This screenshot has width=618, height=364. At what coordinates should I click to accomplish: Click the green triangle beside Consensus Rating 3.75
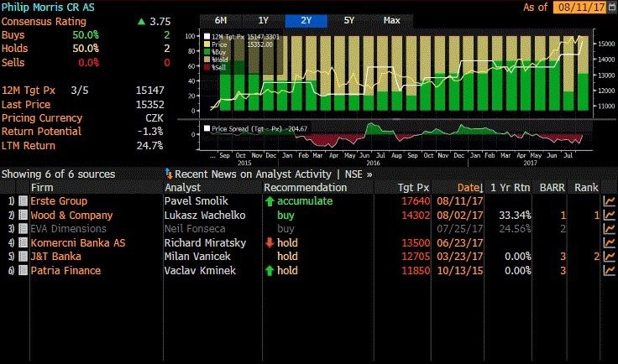(141, 22)
